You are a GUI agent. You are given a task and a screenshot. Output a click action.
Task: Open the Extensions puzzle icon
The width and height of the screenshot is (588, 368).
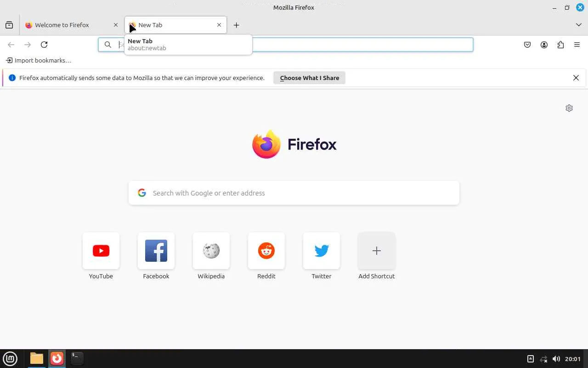[x=560, y=45]
